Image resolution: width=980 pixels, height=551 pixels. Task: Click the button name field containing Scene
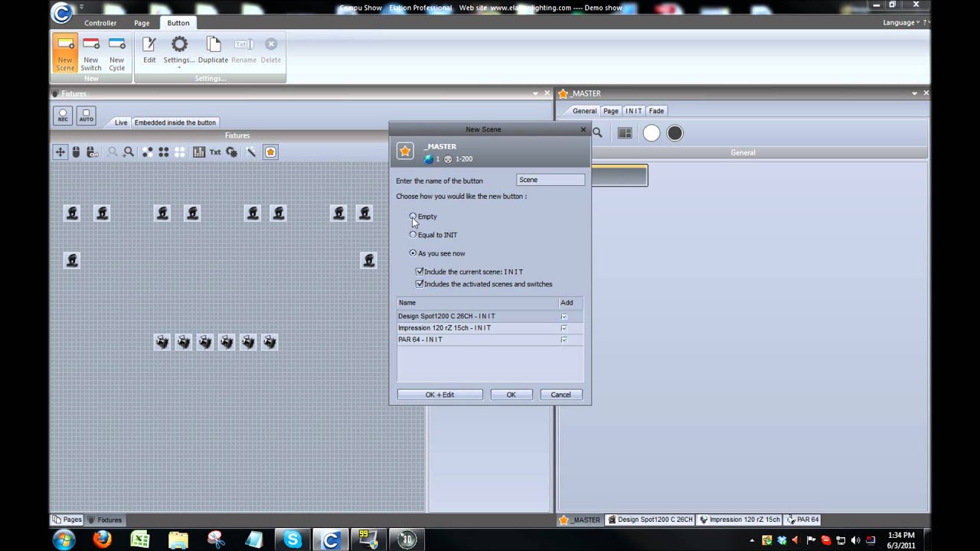tap(550, 180)
